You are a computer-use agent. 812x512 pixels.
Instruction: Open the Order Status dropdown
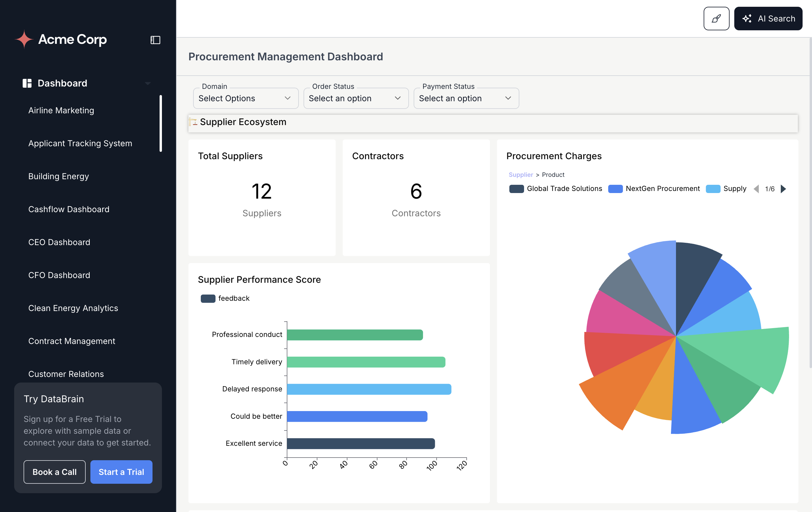point(356,98)
